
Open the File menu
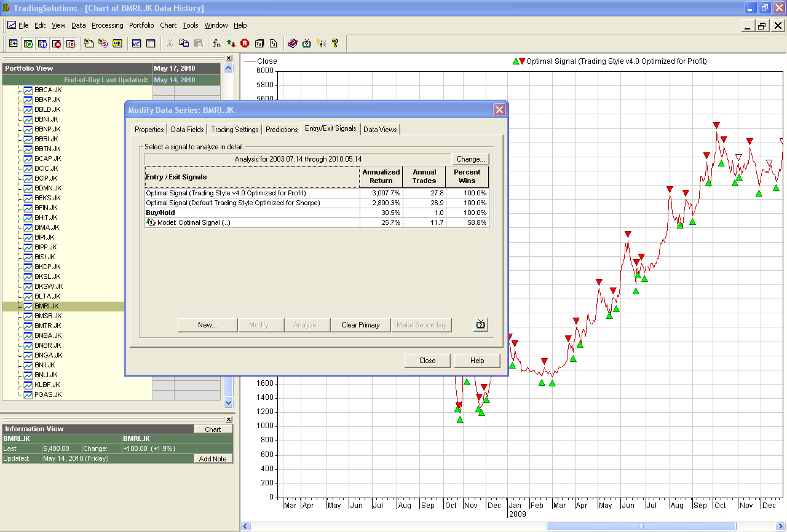[23, 25]
